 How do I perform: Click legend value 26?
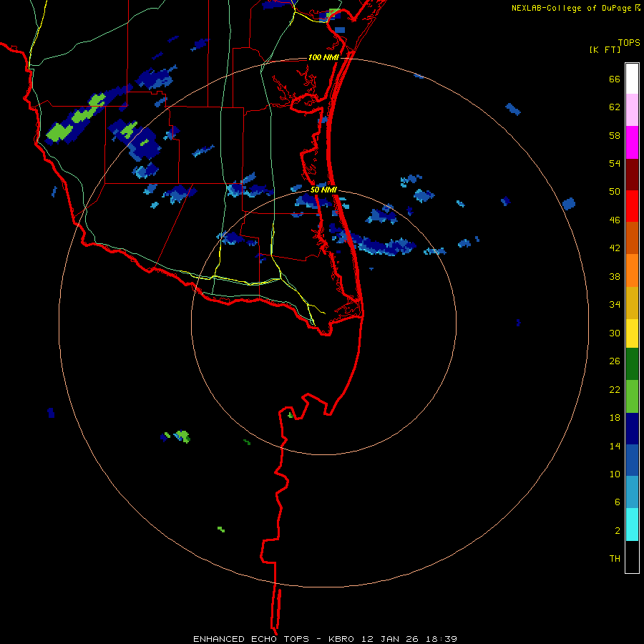[x=615, y=361]
